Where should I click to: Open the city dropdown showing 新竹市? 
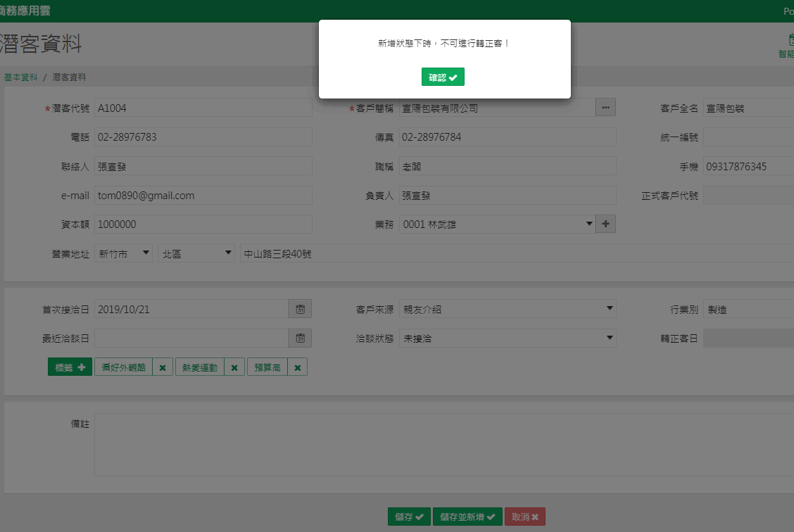124,253
